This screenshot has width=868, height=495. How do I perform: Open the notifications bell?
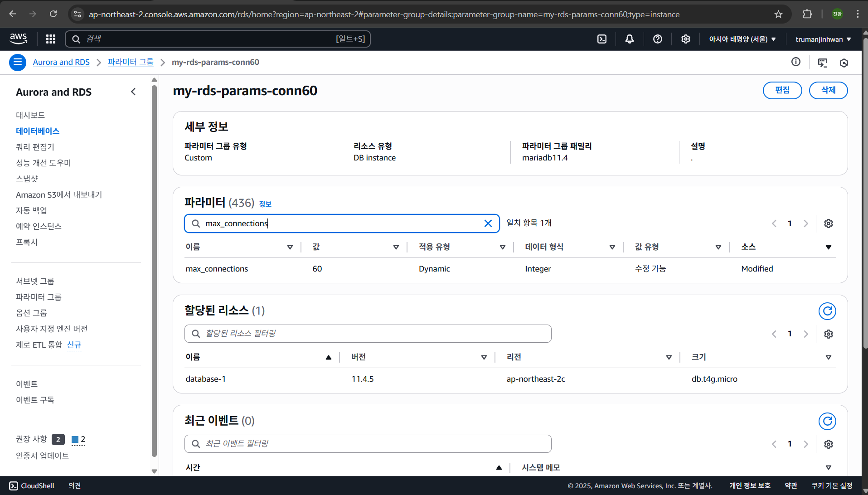coord(629,39)
